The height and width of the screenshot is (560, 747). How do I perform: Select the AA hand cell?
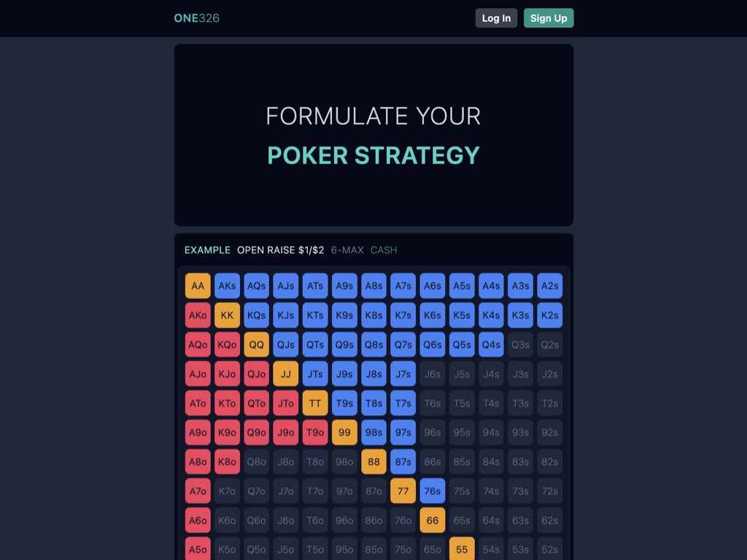point(198,286)
